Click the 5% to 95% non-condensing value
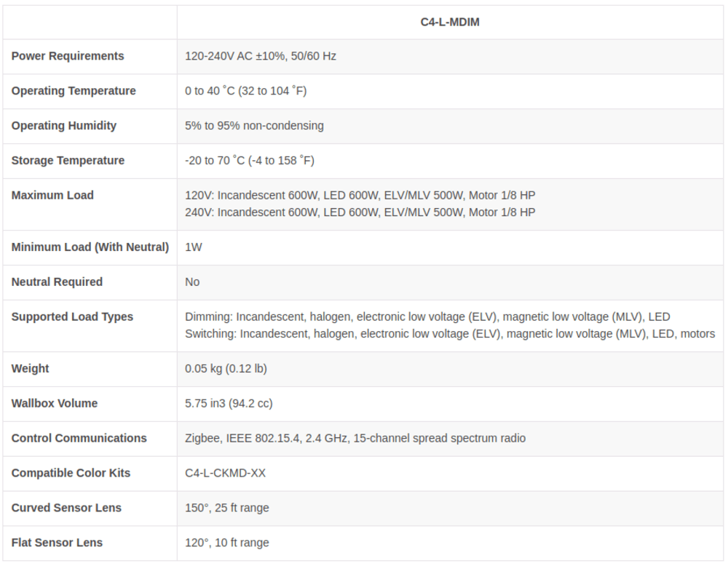728x566 pixels. click(x=254, y=126)
